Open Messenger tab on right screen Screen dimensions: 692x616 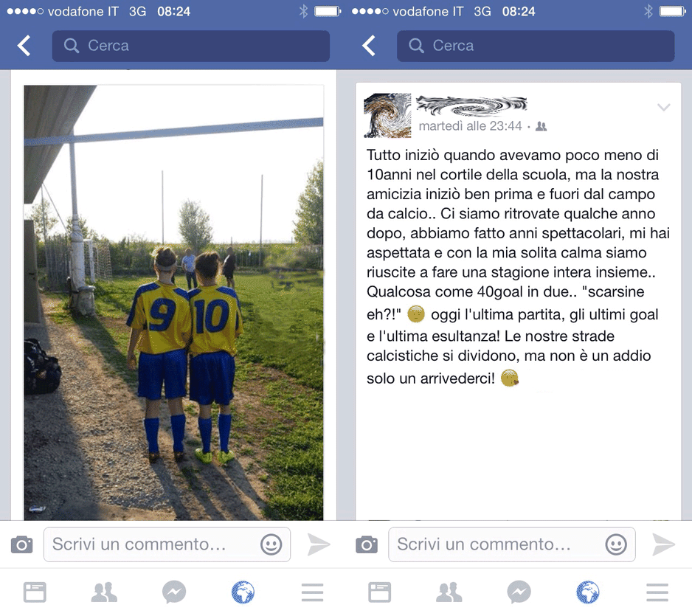click(519, 592)
